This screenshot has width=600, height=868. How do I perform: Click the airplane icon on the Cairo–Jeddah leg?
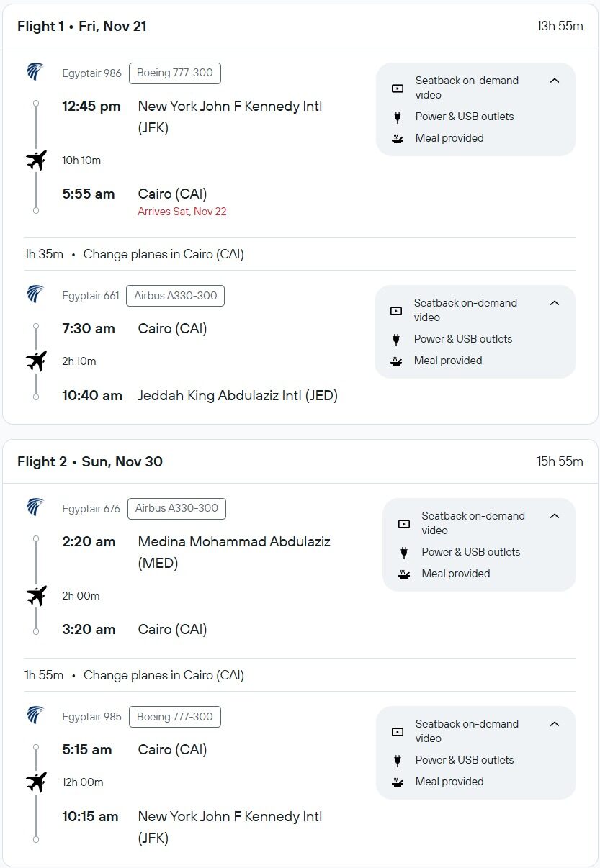pos(36,361)
